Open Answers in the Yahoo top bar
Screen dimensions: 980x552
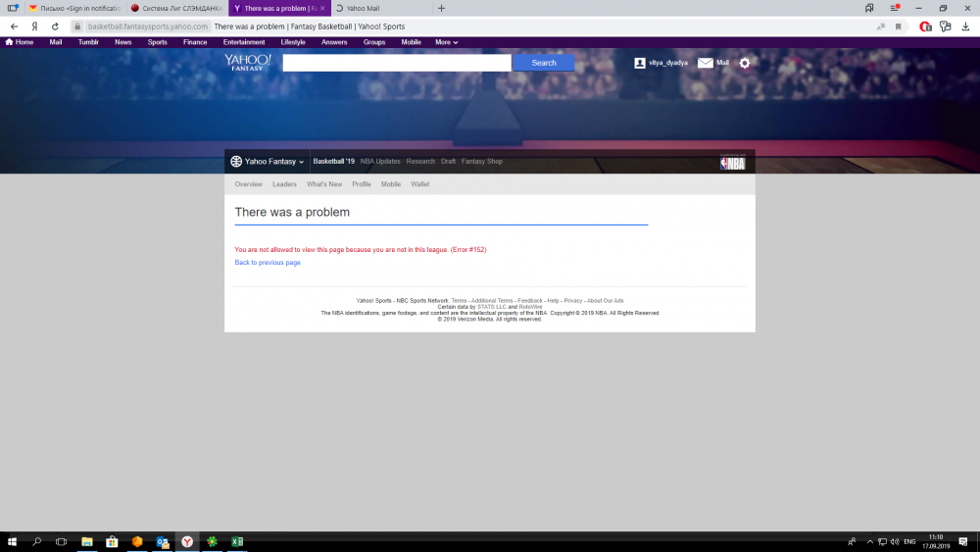[334, 42]
